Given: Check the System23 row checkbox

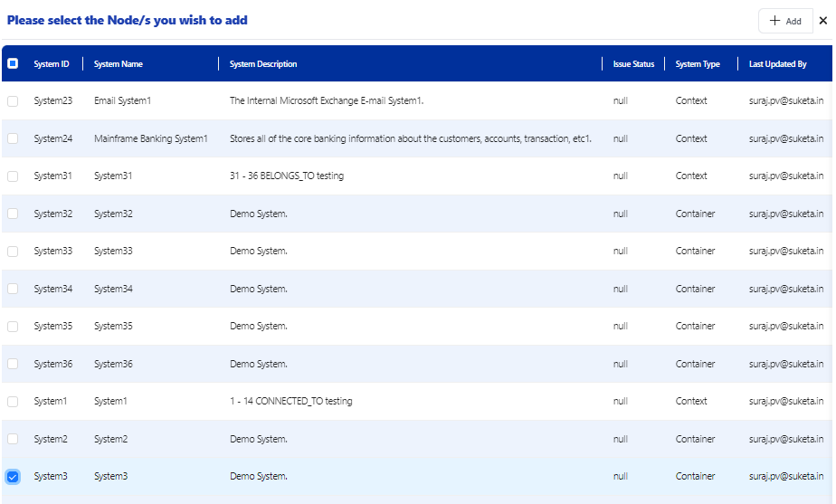Looking at the screenshot, I should (13, 101).
